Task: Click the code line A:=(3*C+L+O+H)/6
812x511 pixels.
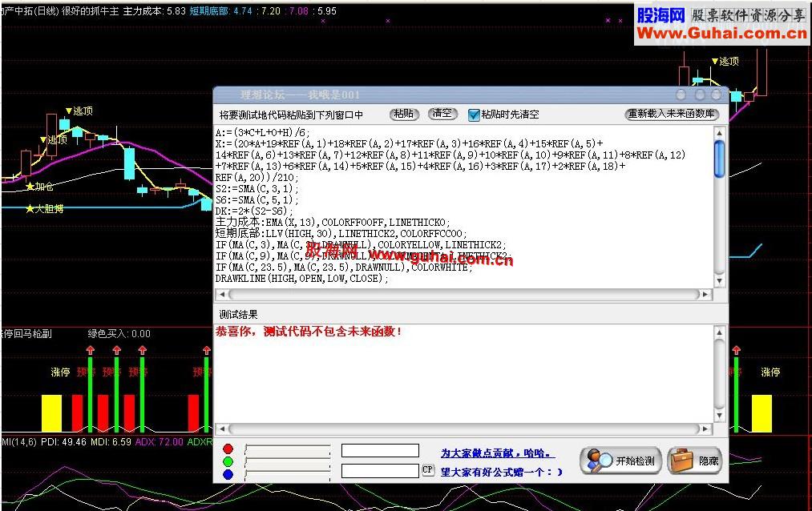Action: [x=262, y=132]
